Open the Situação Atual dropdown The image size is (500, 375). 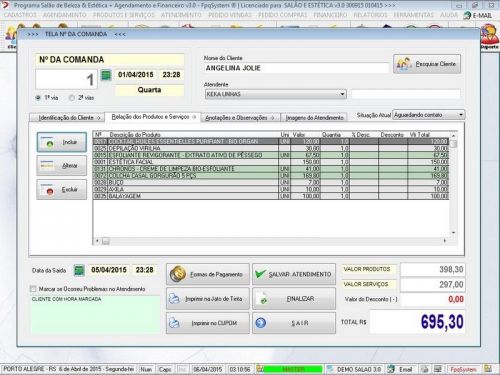[461, 115]
